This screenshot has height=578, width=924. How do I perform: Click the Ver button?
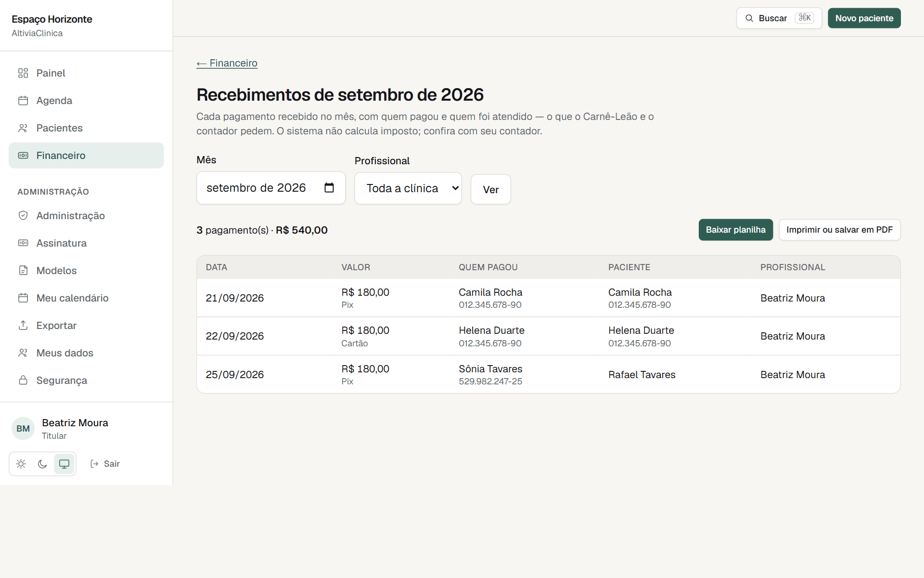tap(491, 189)
